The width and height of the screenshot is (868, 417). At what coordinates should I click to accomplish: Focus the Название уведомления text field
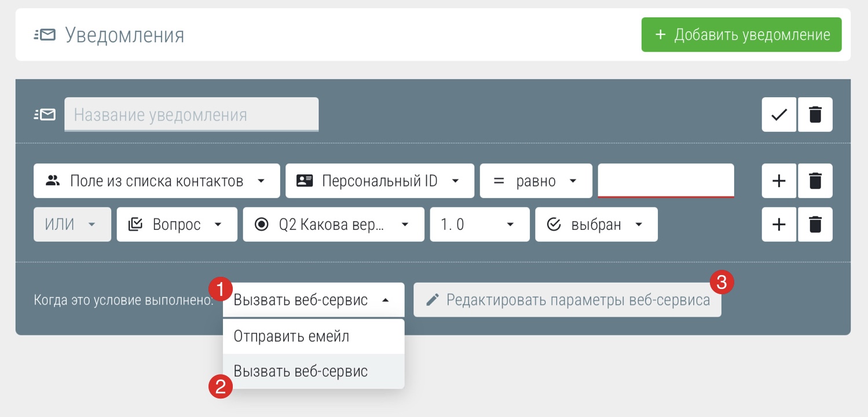[x=191, y=115]
